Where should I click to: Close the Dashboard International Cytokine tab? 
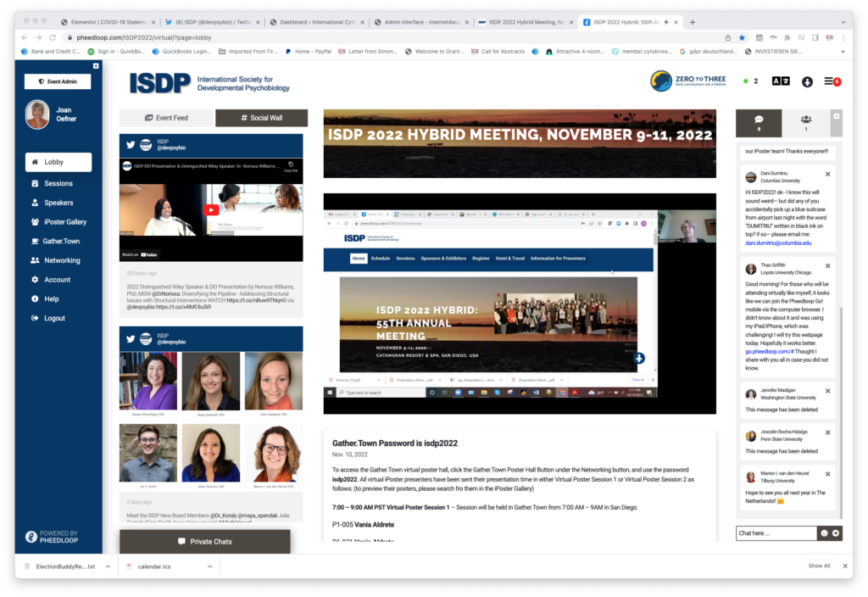pyautogui.click(x=363, y=22)
